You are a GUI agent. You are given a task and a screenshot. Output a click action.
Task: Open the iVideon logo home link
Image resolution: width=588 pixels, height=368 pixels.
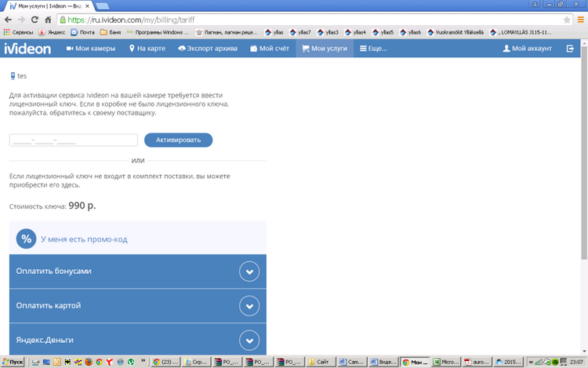(x=27, y=49)
